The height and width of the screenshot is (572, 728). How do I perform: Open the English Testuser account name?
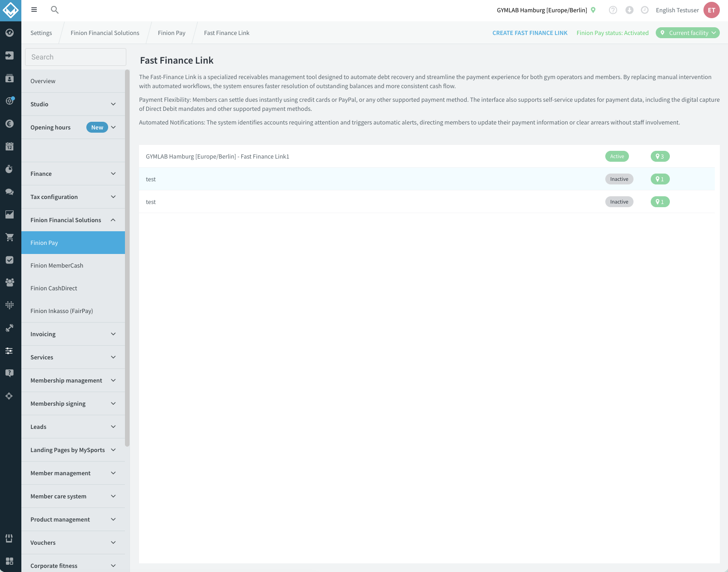pyautogui.click(x=677, y=10)
